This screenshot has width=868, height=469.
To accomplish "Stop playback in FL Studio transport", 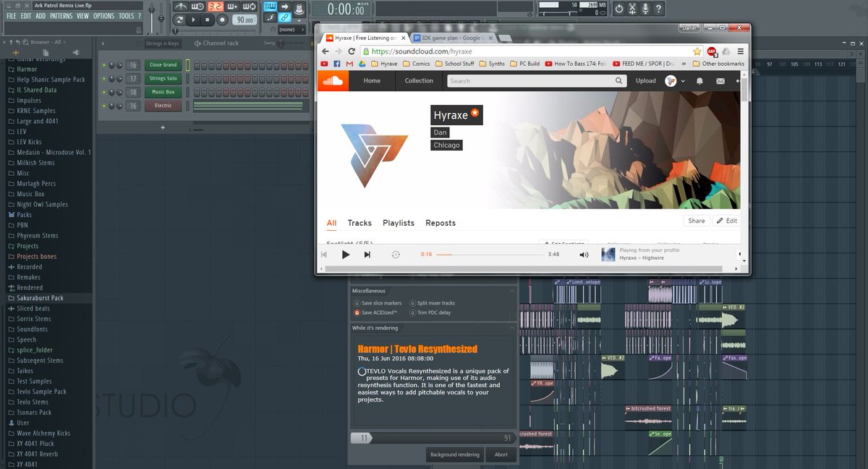I will coord(208,20).
